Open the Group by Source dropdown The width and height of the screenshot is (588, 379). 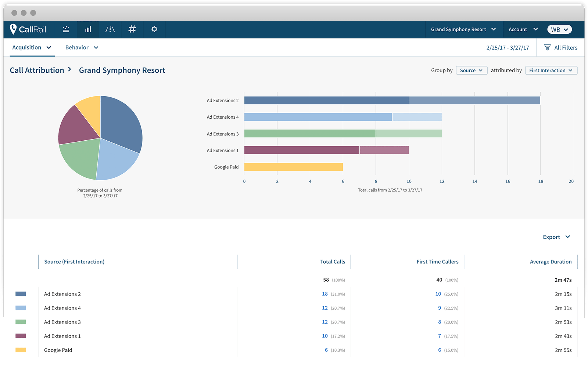pyautogui.click(x=472, y=71)
